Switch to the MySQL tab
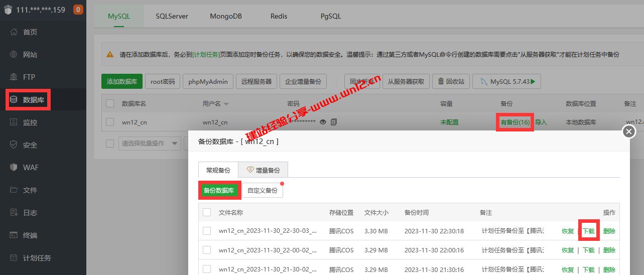 (x=119, y=16)
